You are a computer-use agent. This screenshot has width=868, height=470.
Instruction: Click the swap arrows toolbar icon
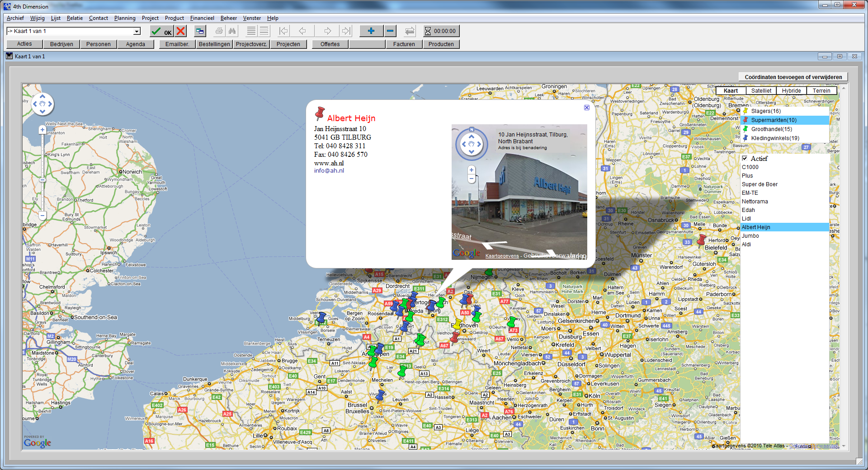point(410,31)
